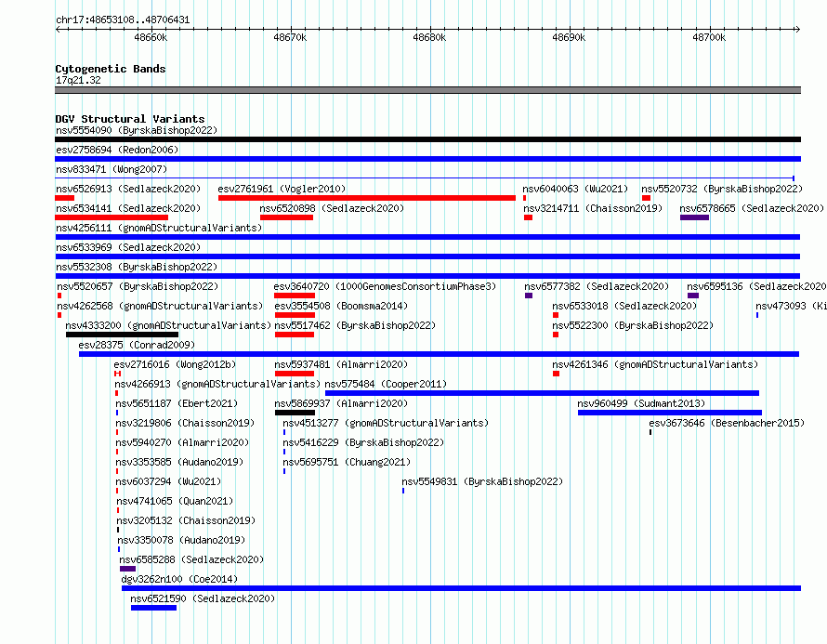
Task: Open nsv6578665 (Sedlazeck2020) label
Action: pyautogui.click(x=752, y=208)
